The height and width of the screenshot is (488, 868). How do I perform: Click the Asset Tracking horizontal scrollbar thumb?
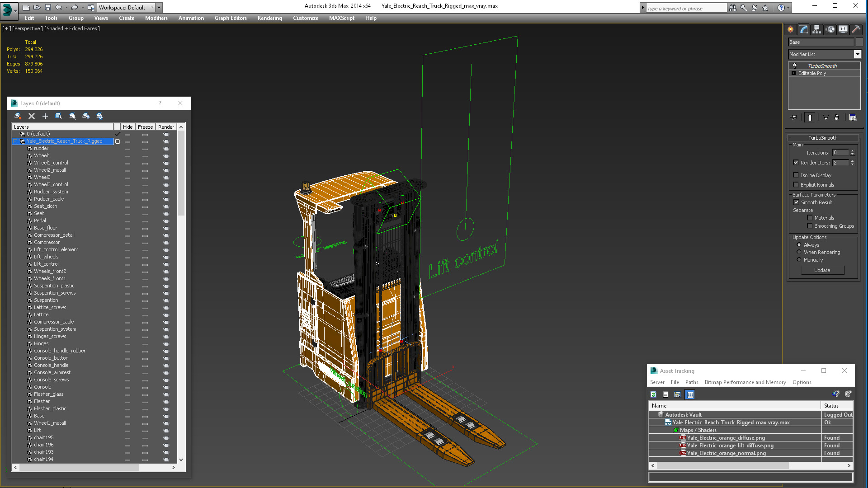tap(722, 465)
